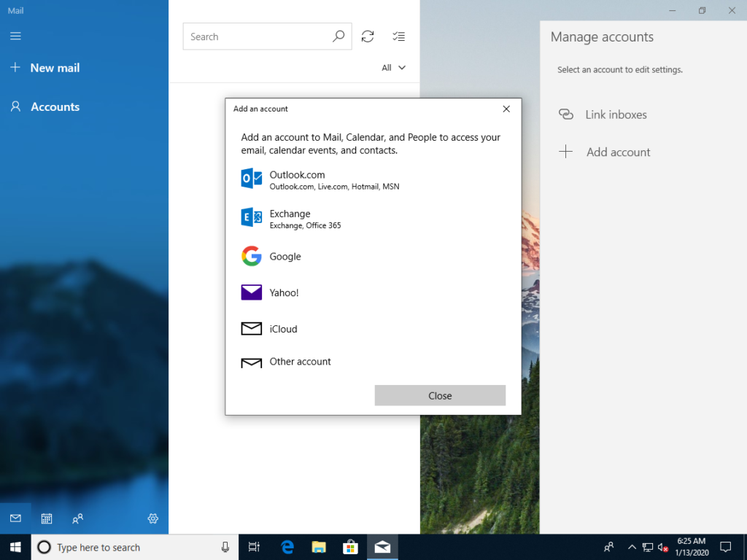Viewport: 747px width, 560px height.
Task: Open the Action Center notifications icon
Action: click(726, 547)
